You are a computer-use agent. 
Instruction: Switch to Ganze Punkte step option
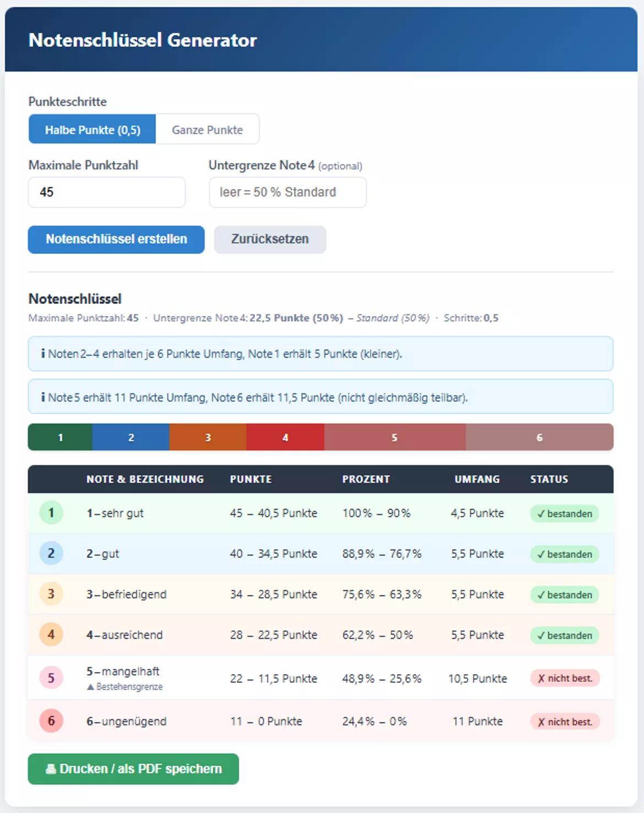tap(208, 129)
